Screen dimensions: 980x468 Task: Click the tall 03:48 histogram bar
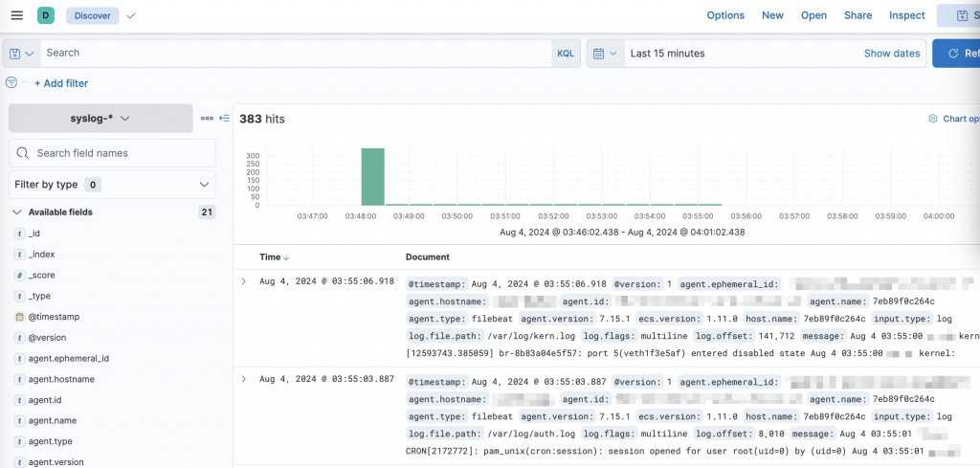click(372, 177)
